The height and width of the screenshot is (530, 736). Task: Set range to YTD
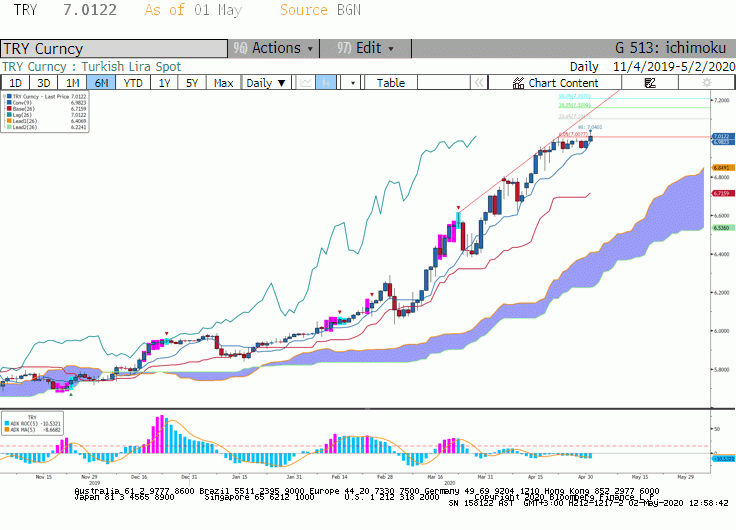(133, 83)
